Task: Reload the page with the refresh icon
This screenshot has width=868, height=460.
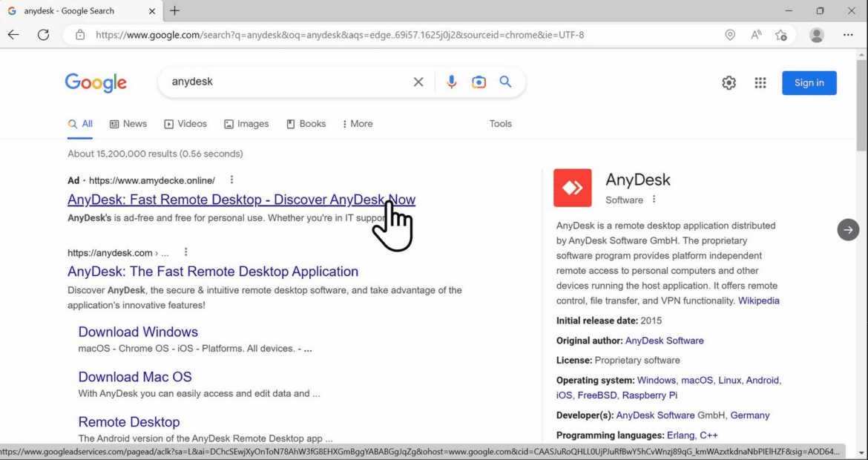Action: pyautogui.click(x=43, y=35)
